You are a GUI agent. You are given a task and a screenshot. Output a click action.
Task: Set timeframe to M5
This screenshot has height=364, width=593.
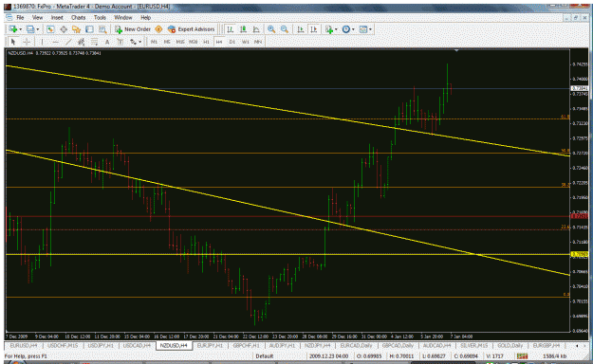(x=167, y=42)
